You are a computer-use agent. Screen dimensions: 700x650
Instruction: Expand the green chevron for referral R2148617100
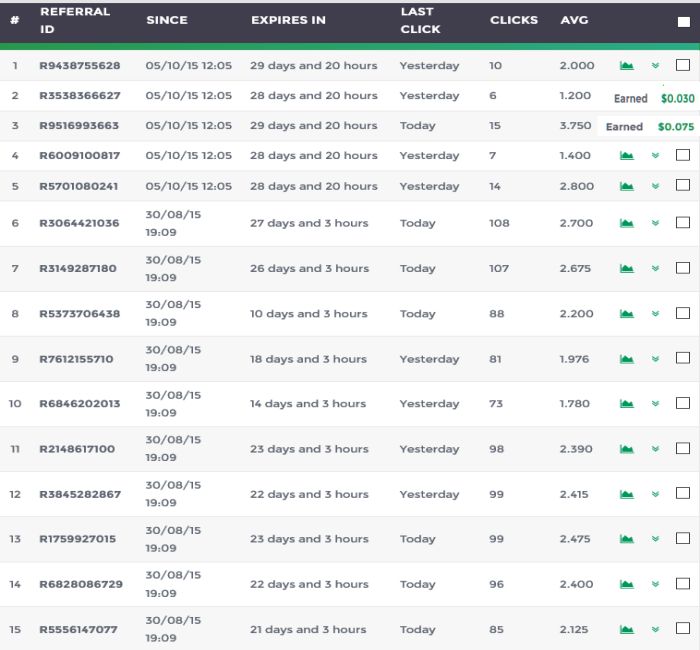click(x=655, y=449)
